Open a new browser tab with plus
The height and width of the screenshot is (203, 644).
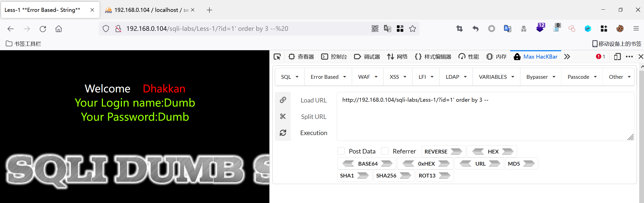pos(209,10)
